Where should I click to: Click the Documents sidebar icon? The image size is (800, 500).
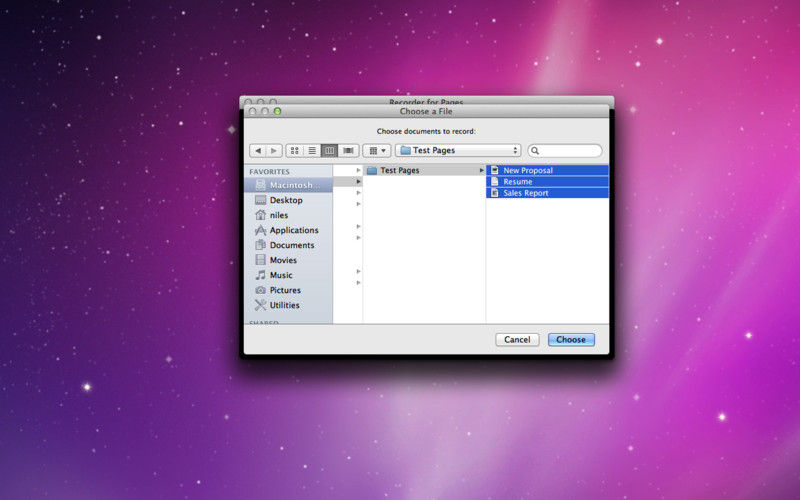point(261,245)
